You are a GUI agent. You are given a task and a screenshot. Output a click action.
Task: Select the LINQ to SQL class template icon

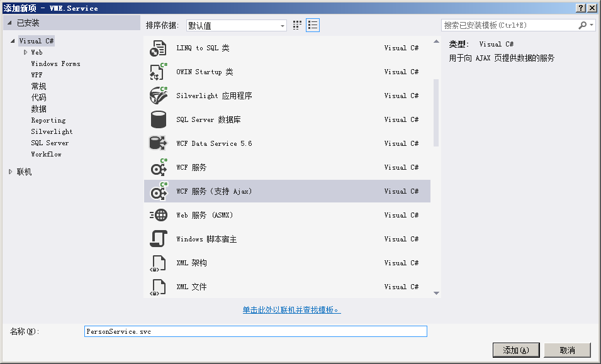158,48
